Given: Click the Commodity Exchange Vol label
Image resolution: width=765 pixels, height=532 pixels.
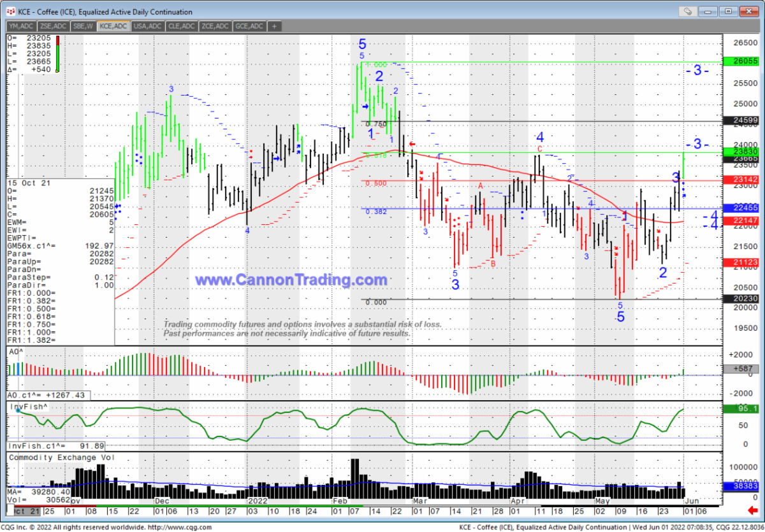Looking at the screenshot, I should coord(52,457).
